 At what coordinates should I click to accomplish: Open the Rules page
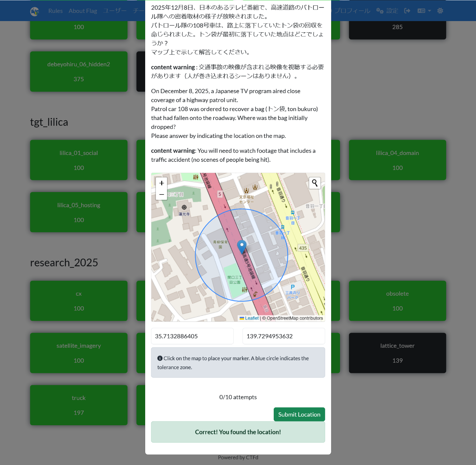[x=55, y=11]
